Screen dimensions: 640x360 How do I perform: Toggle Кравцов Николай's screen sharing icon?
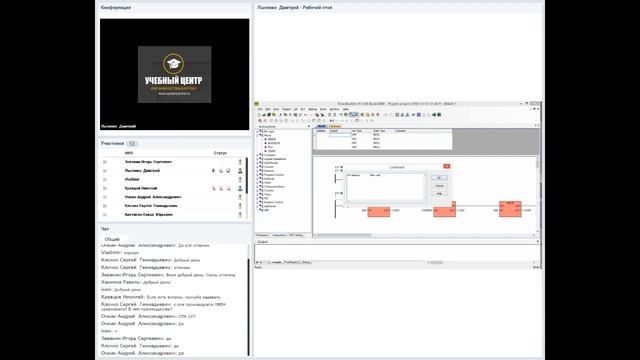(228, 189)
